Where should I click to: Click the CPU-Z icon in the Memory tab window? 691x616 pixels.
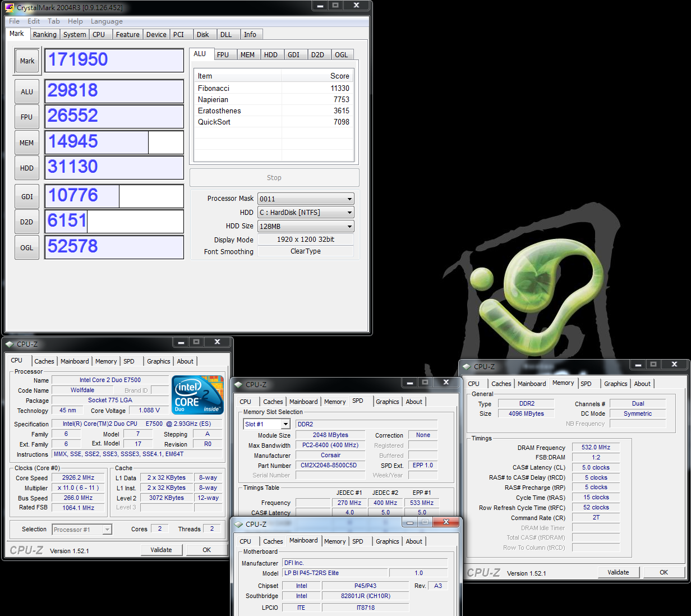(467, 366)
